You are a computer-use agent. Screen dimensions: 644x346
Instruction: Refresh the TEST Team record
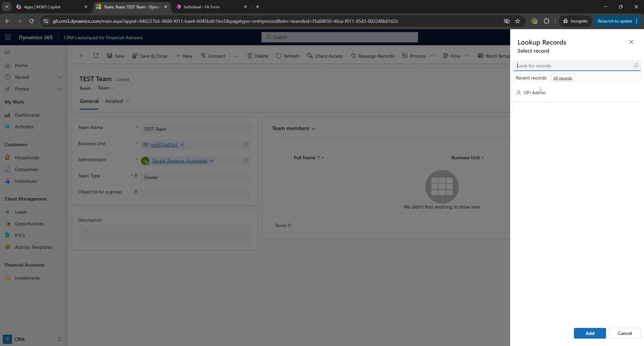click(287, 56)
